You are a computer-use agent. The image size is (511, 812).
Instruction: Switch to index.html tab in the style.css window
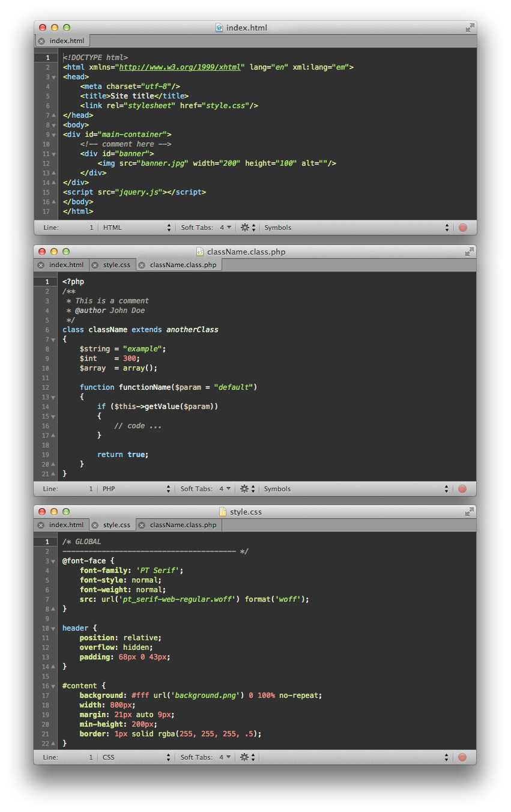[x=62, y=525]
